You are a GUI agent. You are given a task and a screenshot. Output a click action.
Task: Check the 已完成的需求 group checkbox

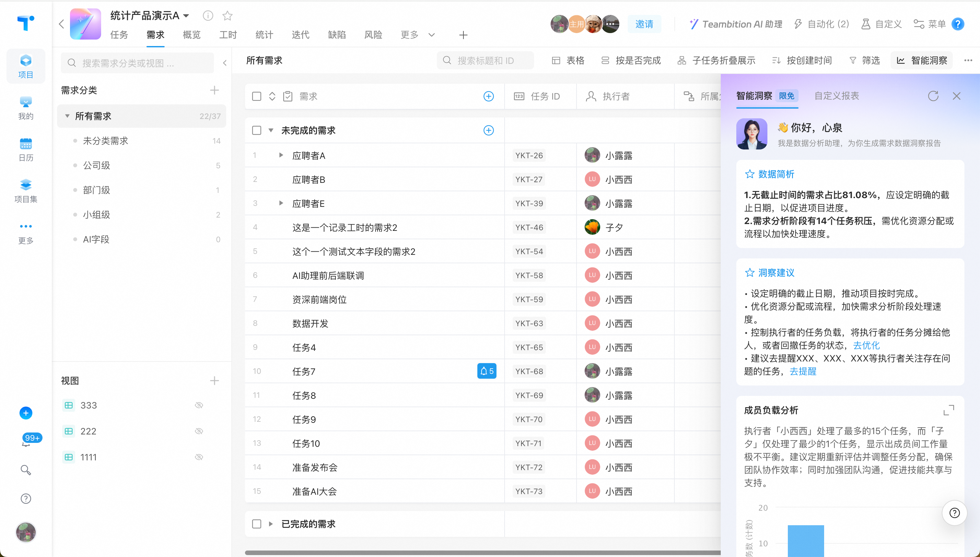coord(257,524)
